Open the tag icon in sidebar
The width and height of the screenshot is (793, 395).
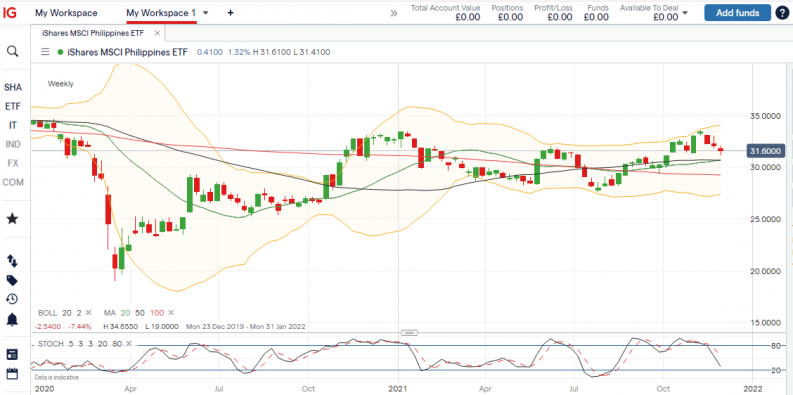click(13, 280)
